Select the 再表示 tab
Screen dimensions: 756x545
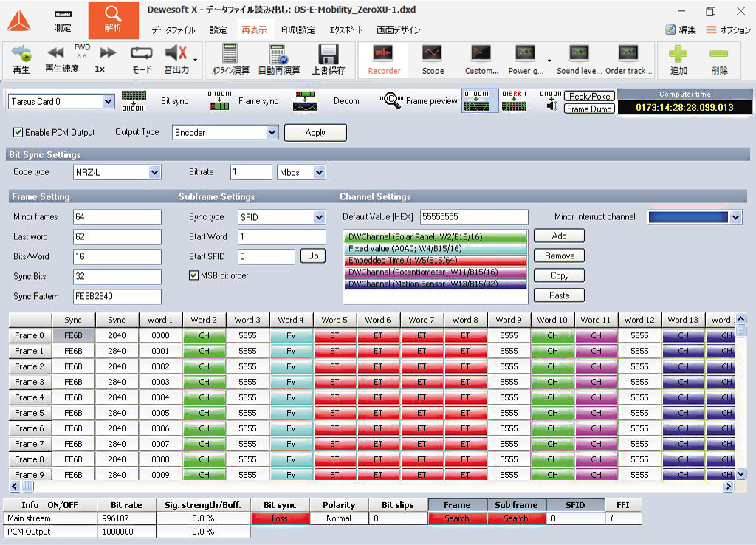tap(254, 30)
